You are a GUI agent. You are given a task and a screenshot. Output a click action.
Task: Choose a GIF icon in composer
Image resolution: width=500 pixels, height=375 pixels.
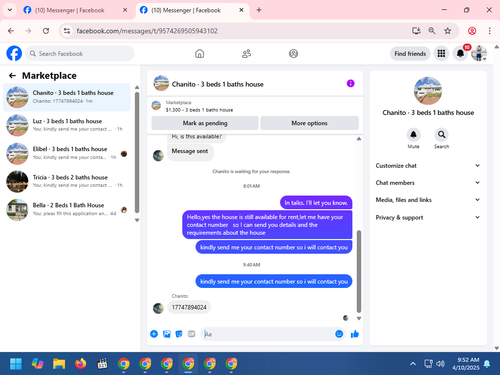point(191,334)
